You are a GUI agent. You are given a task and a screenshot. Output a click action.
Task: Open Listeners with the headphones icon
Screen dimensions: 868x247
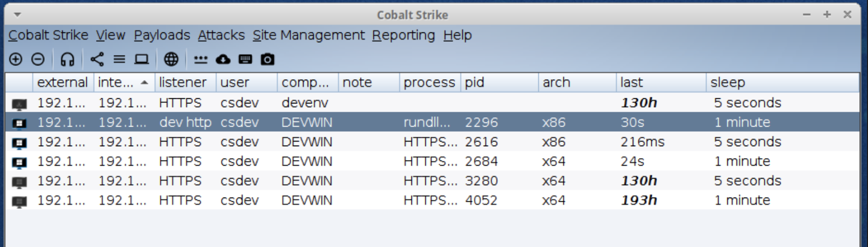point(67,60)
